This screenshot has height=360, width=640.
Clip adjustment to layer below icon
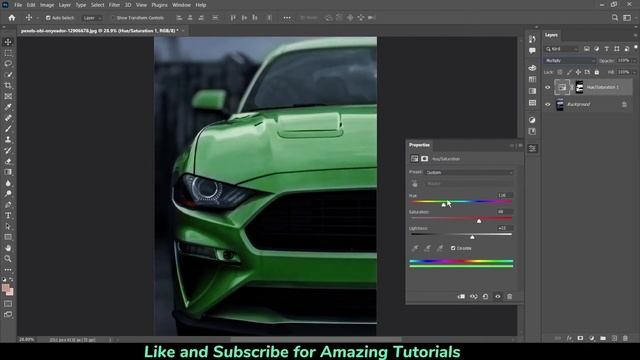pos(461,296)
